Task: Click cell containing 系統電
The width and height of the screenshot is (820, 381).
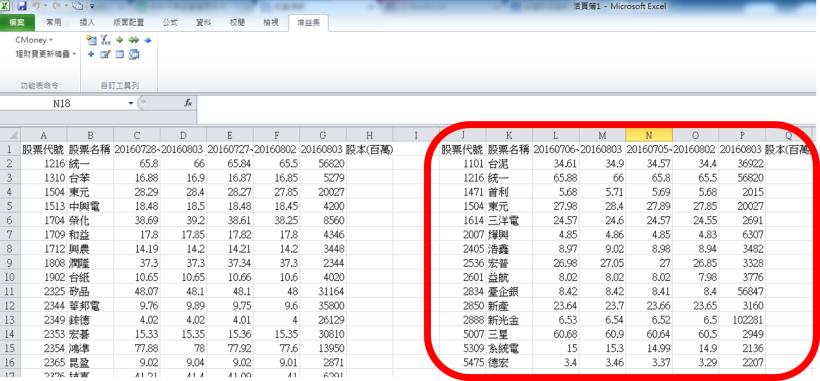Action: click(x=509, y=347)
